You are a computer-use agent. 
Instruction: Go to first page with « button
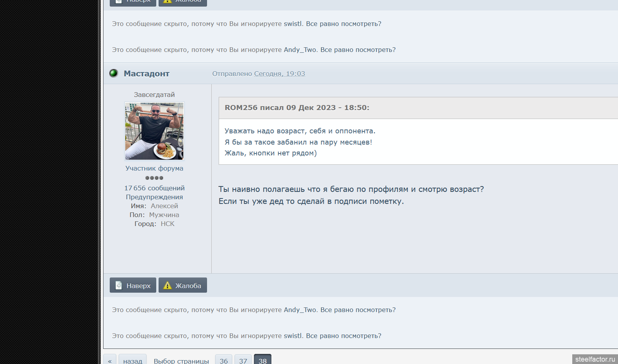tap(110, 361)
